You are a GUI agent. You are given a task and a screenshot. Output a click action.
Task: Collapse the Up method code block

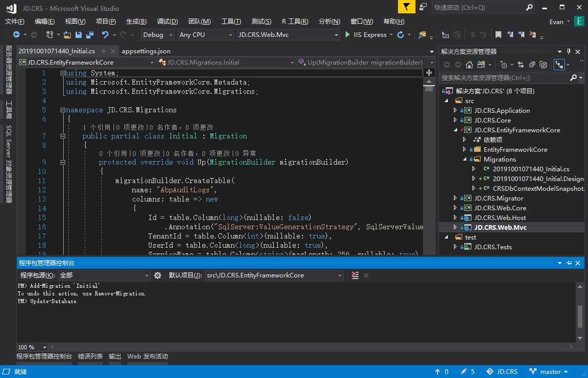click(x=63, y=162)
